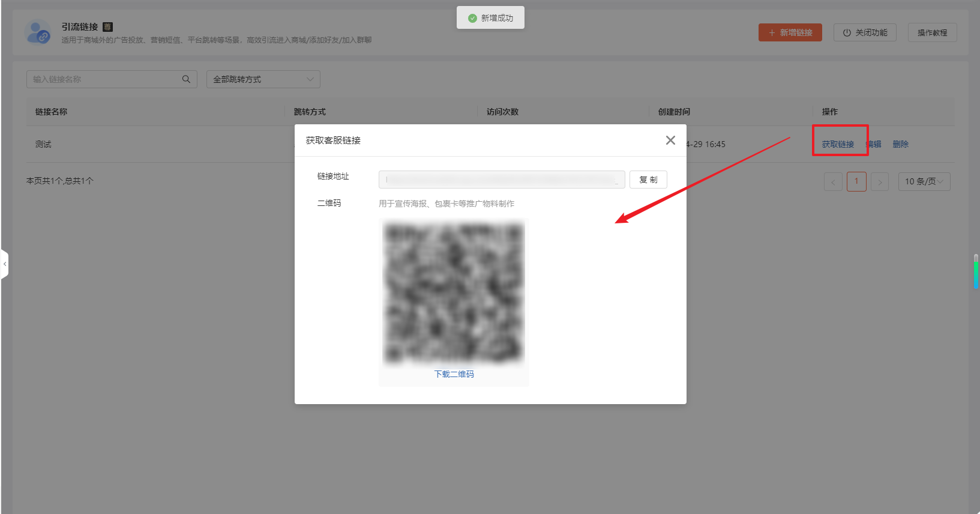Click the search magnifier icon

tap(186, 79)
